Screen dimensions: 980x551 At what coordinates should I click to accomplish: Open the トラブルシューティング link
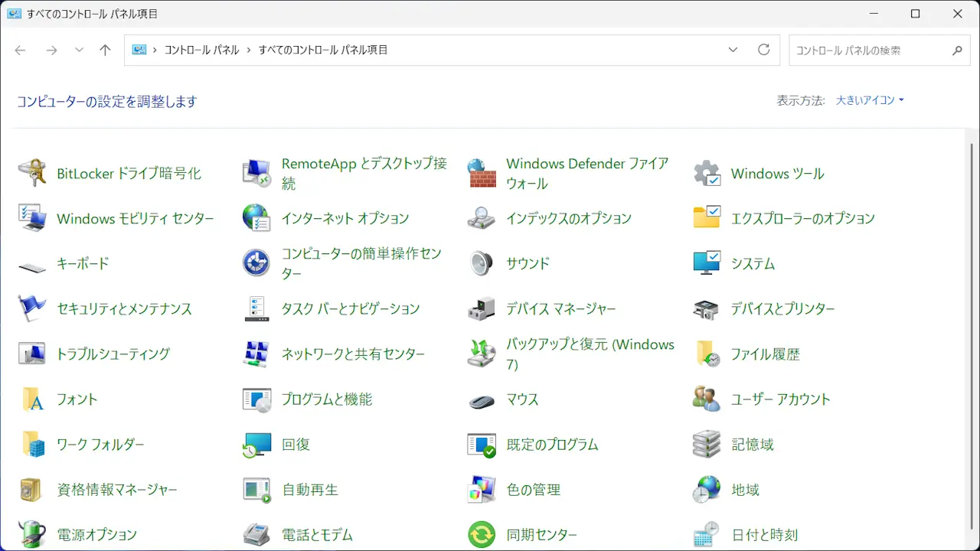click(113, 354)
